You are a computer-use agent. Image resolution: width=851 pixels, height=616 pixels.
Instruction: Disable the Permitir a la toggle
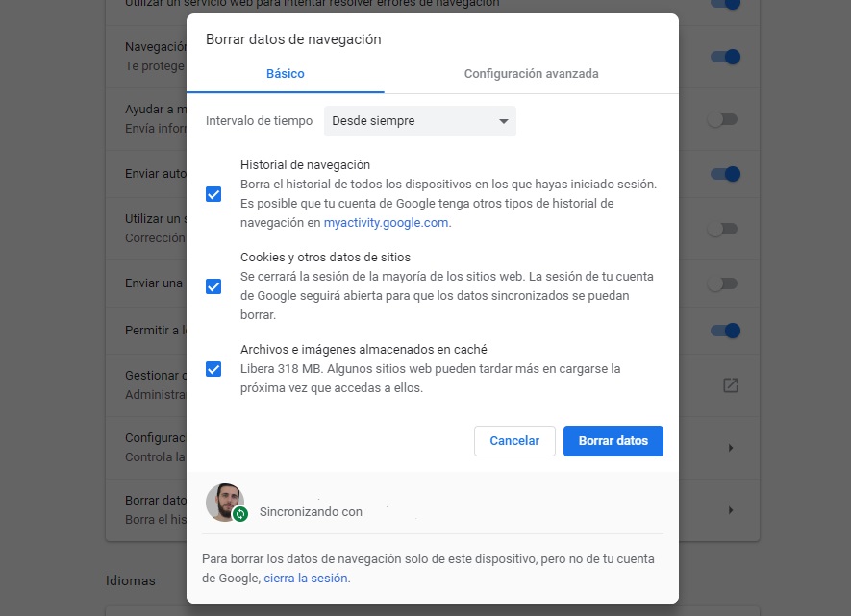(x=724, y=330)
